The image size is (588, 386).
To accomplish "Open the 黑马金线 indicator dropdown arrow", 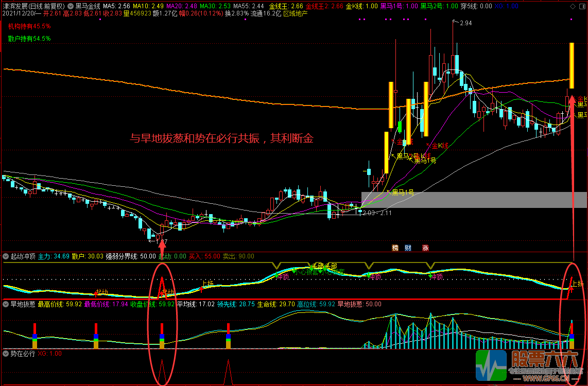I will (x=71, y=6).
